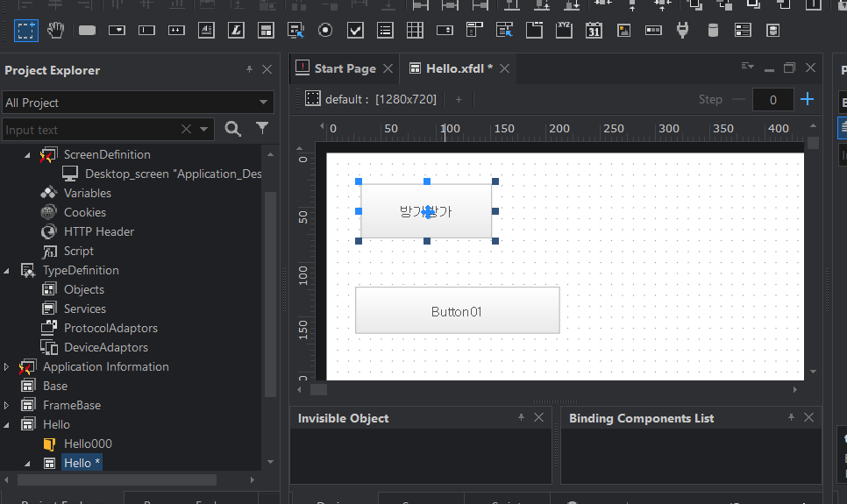Image resolution: width=847 pixels, height=504 pixels.
Task: Select the ImageViewer component tool
Action: pyautogui.click(x=624, y=31)
